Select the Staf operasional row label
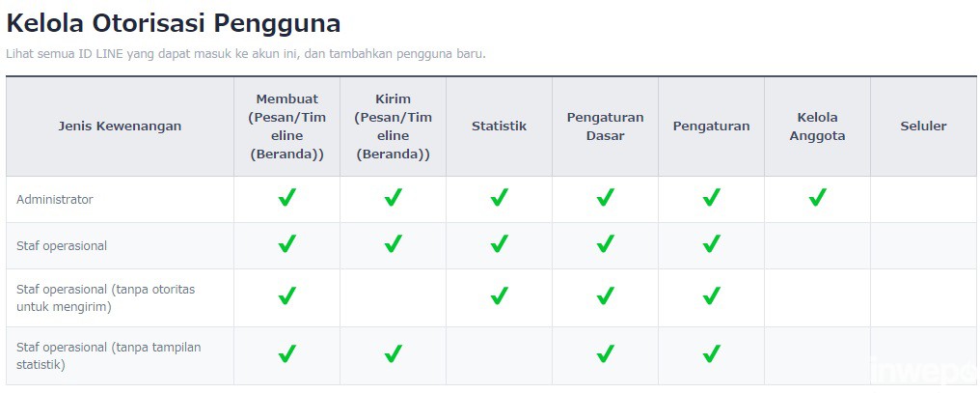 (61, 245)
